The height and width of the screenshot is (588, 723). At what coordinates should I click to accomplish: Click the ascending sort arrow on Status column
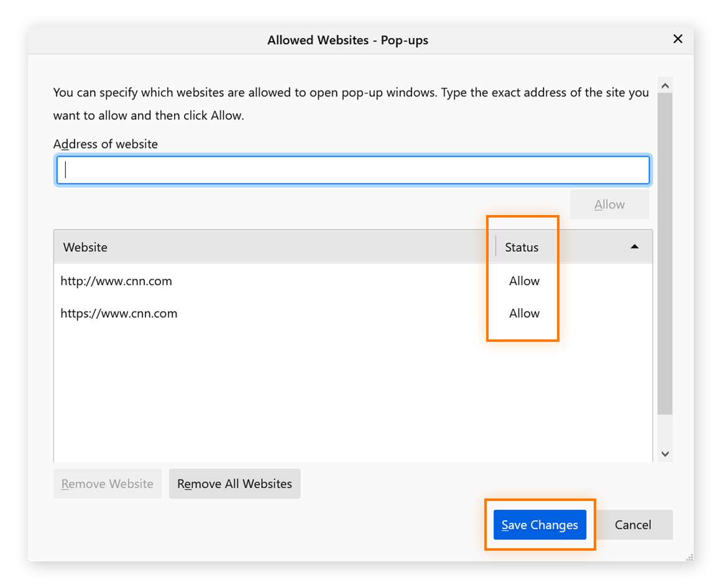(x=635, y=246)
